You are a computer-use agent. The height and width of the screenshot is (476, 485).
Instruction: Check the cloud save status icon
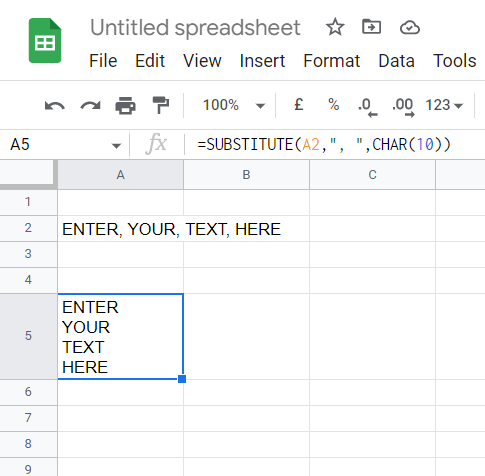[x=410, y=28]
